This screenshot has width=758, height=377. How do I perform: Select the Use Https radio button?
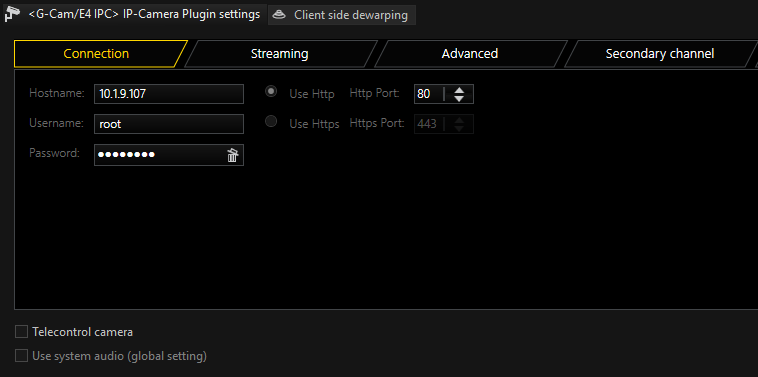pos(271,121)
